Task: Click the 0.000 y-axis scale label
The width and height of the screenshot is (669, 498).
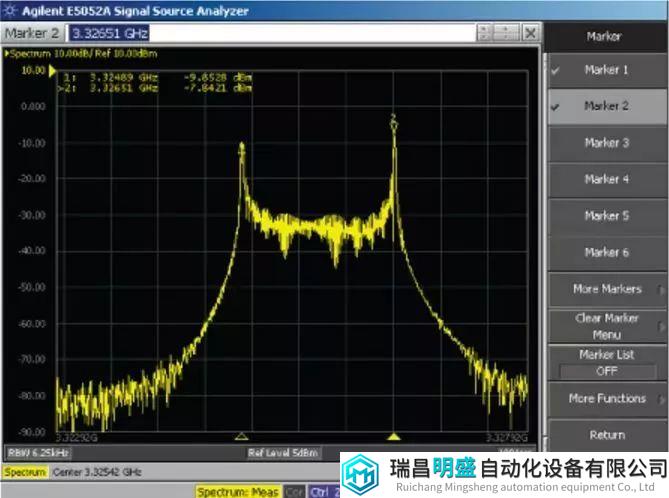Action: (33, 107)
